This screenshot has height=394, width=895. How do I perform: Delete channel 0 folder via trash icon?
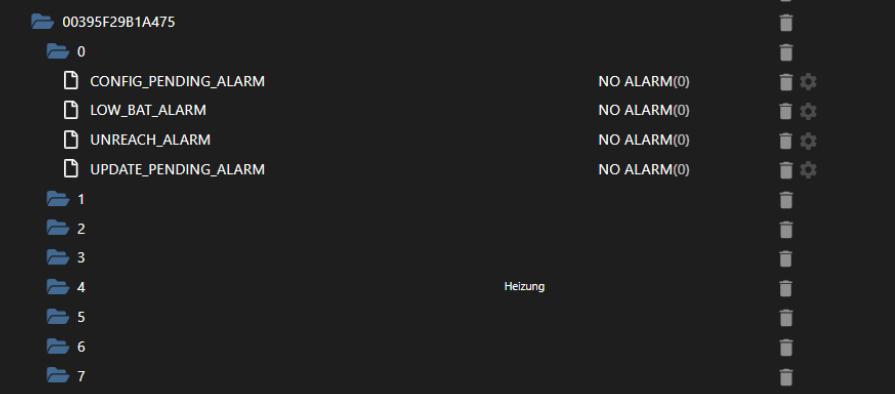786,52
